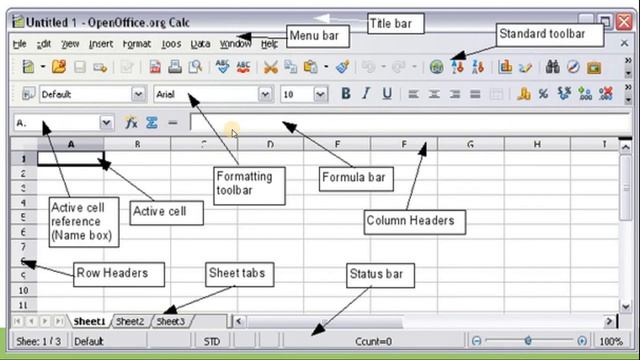
Task: Click the Sum sigma icon
Action: click(152, 122)
